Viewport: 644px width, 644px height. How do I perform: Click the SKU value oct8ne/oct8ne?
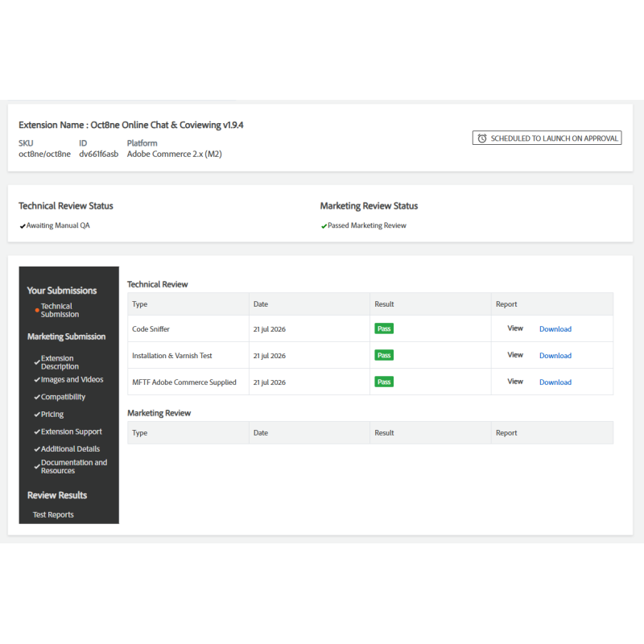tap(44, 154)
